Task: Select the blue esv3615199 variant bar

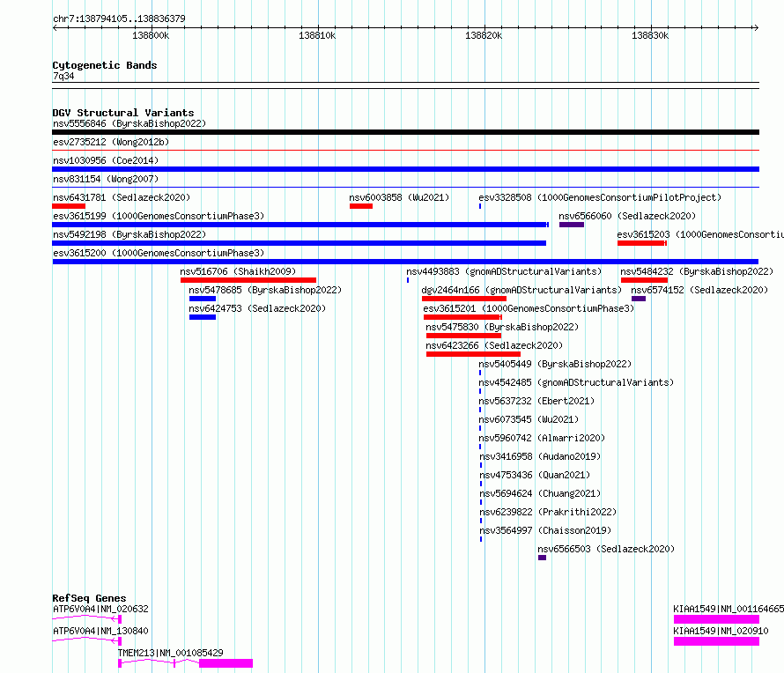Action: [x=300, y=225]
